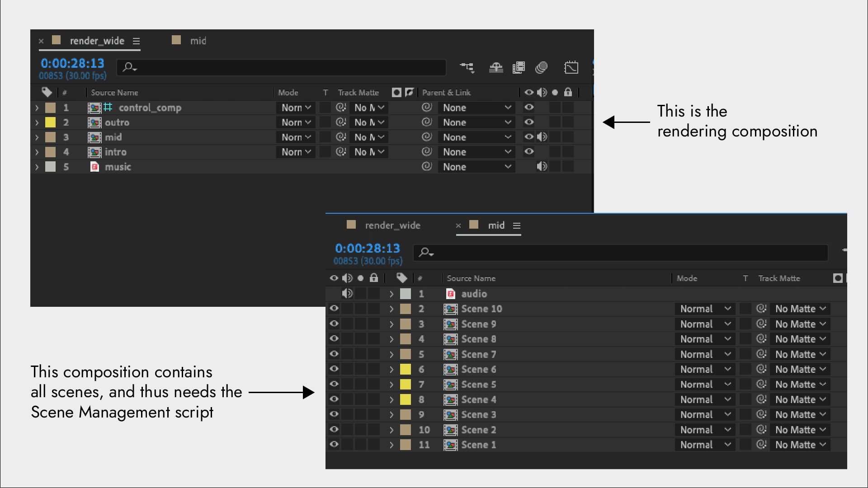Hide the Scene 10 layer eye
The image size is (868, 488).
(334, 309)
